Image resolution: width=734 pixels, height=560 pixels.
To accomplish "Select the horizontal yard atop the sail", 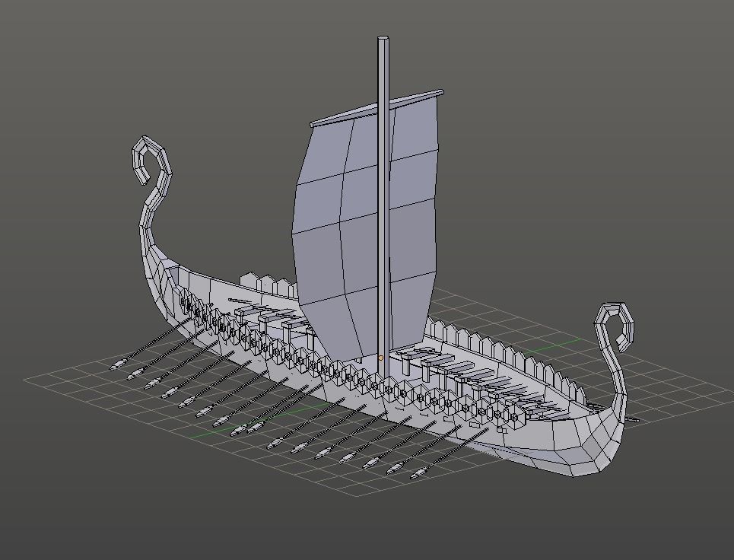I will click(377, 108).
